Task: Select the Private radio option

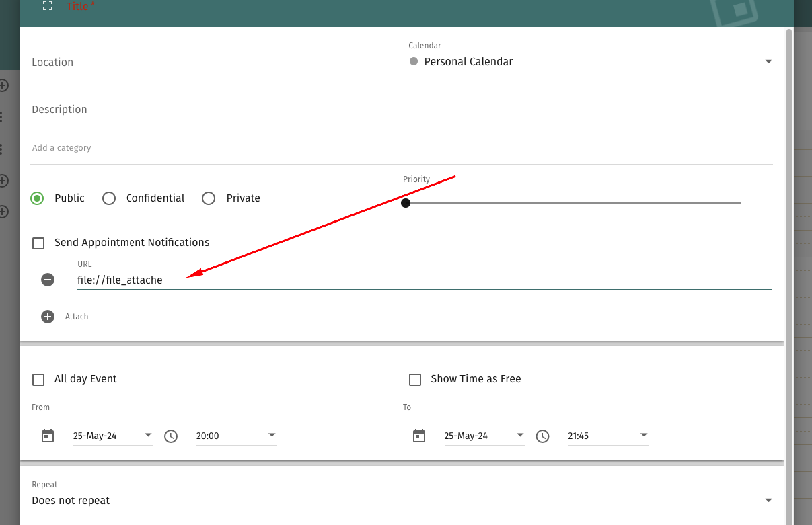Action: (x=209, y=198)
